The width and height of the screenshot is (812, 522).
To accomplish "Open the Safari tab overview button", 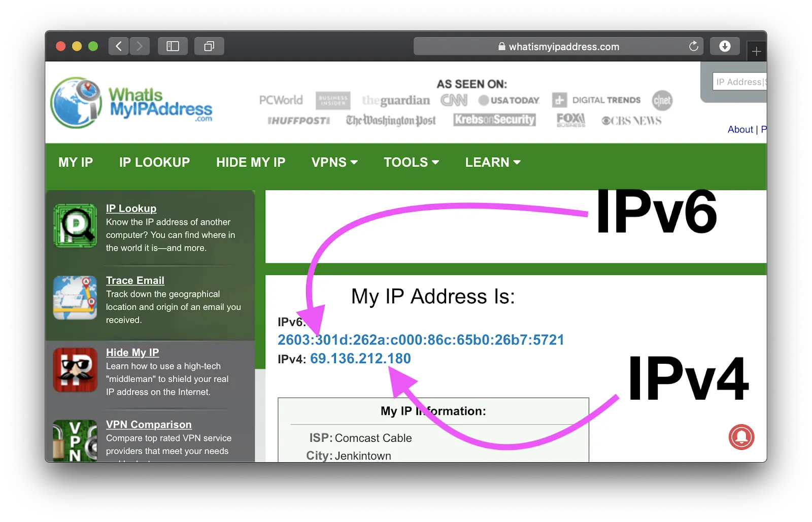I will [209, 47].
